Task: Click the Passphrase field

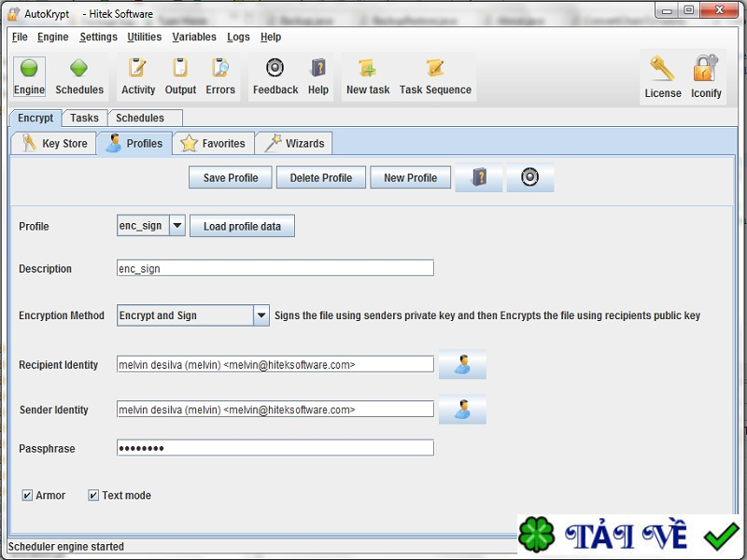Action: coord(275,448)
